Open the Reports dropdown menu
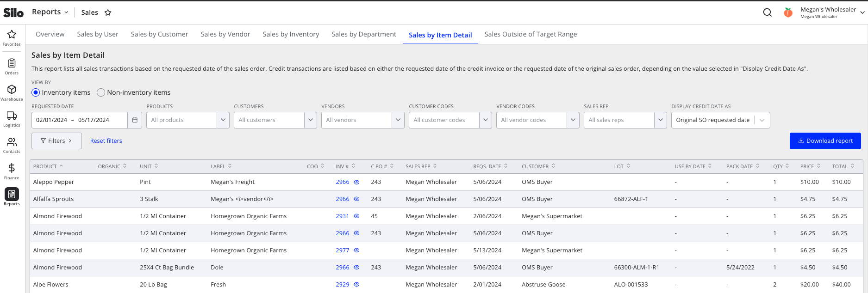 point(50,12)
